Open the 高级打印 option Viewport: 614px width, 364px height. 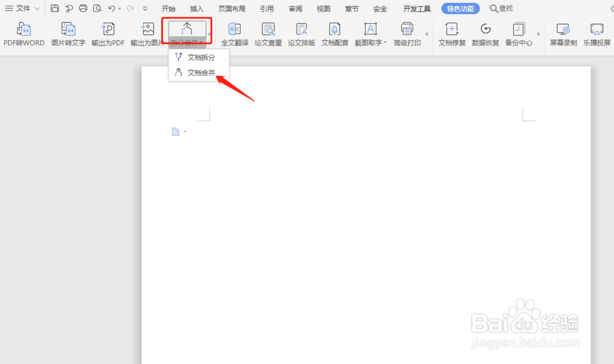pyautogui.click(x=407, y=34)
